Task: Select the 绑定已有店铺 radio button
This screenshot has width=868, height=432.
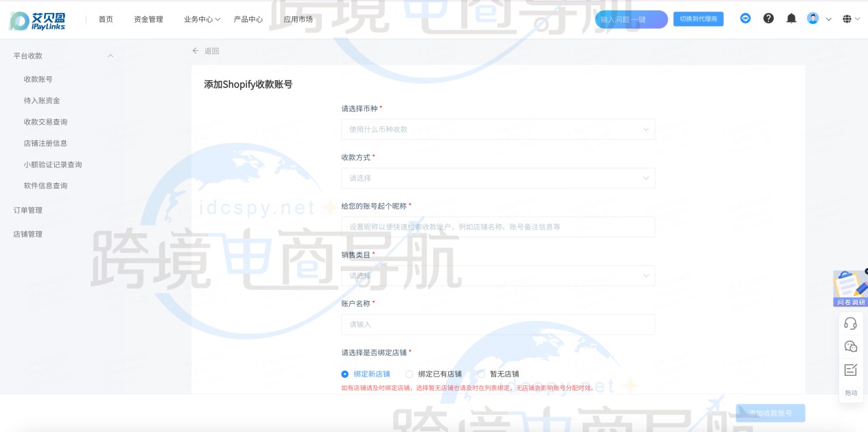Action: point(409,374)
